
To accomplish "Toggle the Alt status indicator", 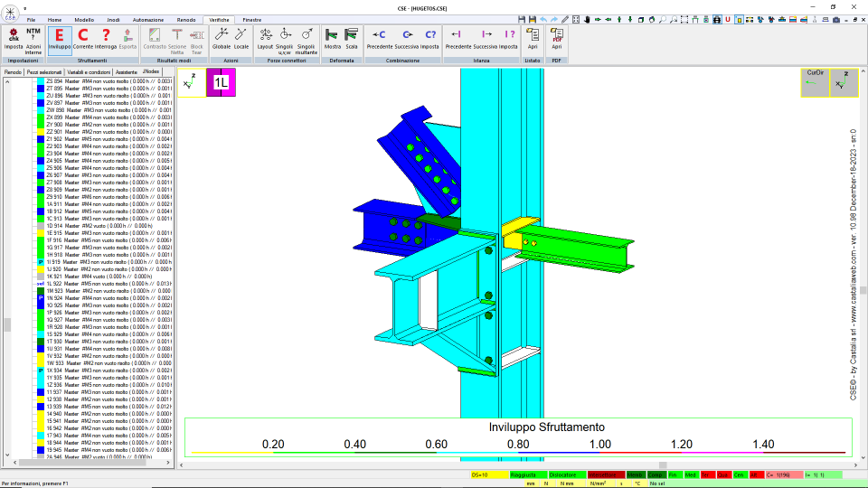I will click(x=756, y=474).
